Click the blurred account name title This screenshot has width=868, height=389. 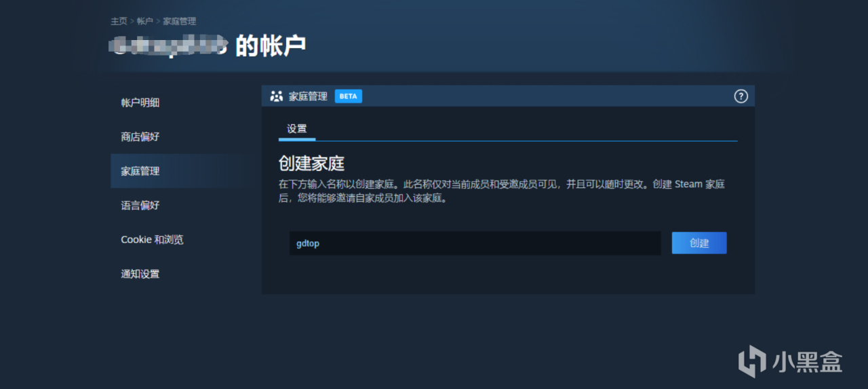pos(169,45)
